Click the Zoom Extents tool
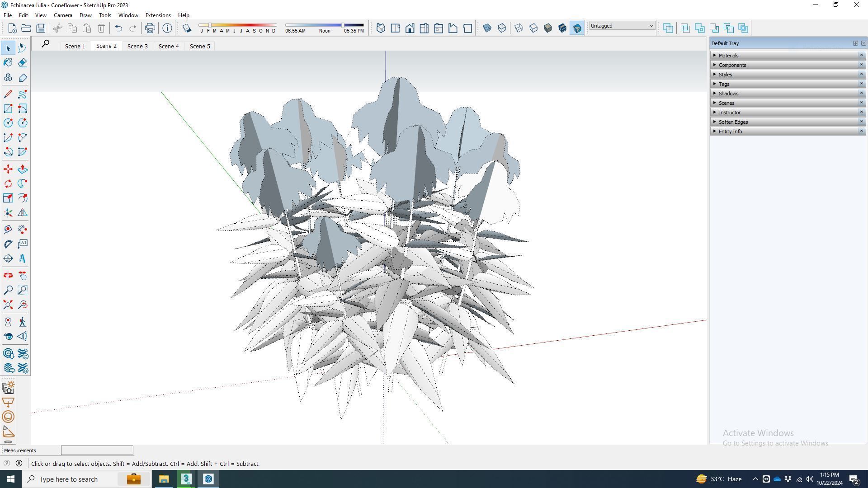This screenshot has height=488, width=868. point(8,305)
